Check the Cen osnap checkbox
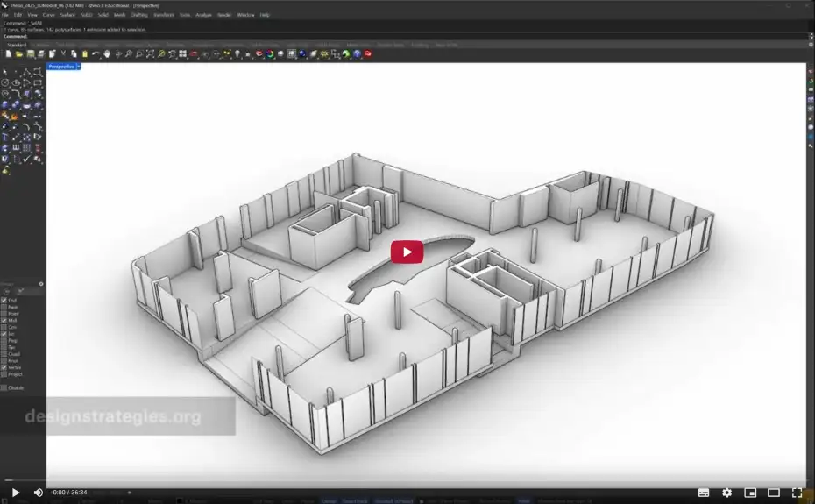Screen dimensions: 815x504 4,327
